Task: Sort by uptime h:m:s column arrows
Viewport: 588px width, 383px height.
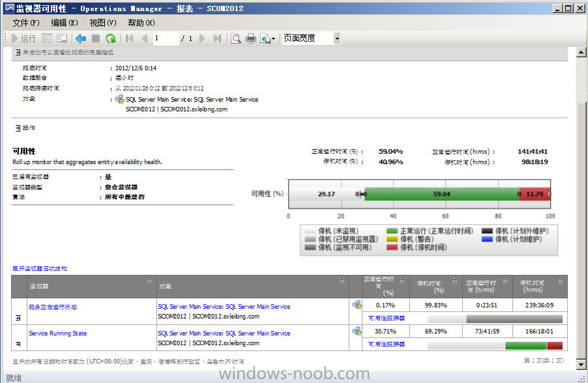Action: (x=505, y=281)
